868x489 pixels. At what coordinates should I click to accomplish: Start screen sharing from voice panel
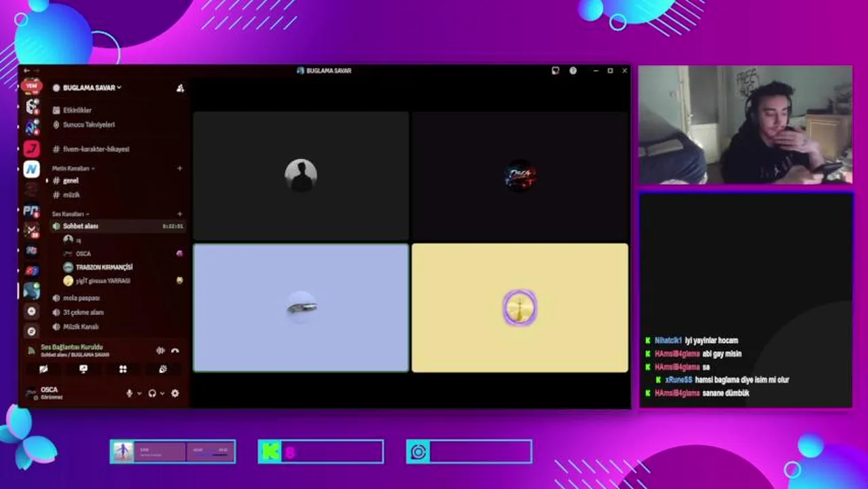pos(84,369)
